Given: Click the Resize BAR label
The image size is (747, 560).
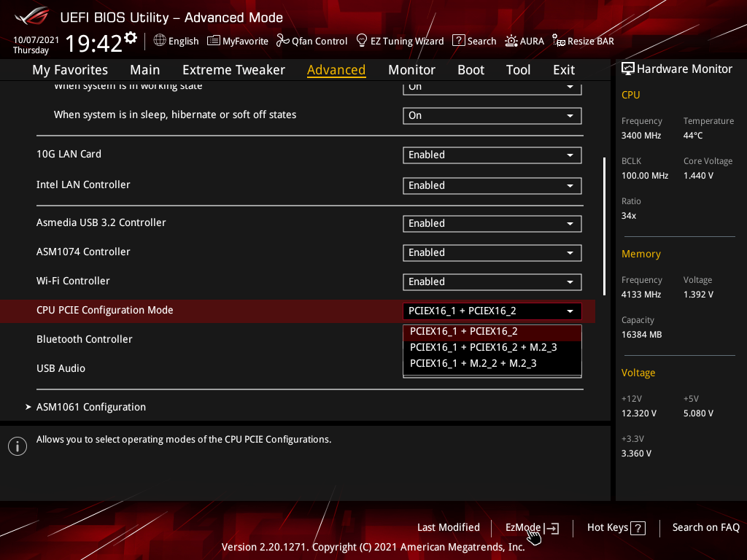Looking at the screenshot, I should 591,41.
